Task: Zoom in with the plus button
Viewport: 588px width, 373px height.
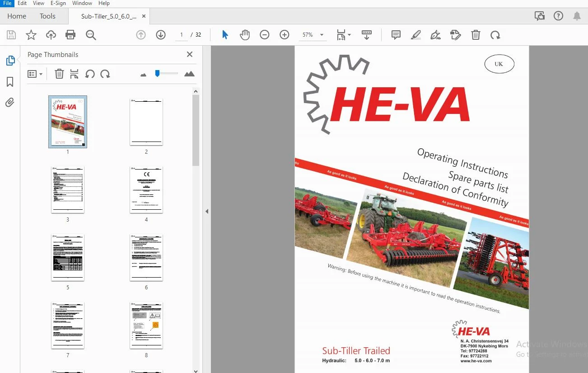Action: pos(285,35)
